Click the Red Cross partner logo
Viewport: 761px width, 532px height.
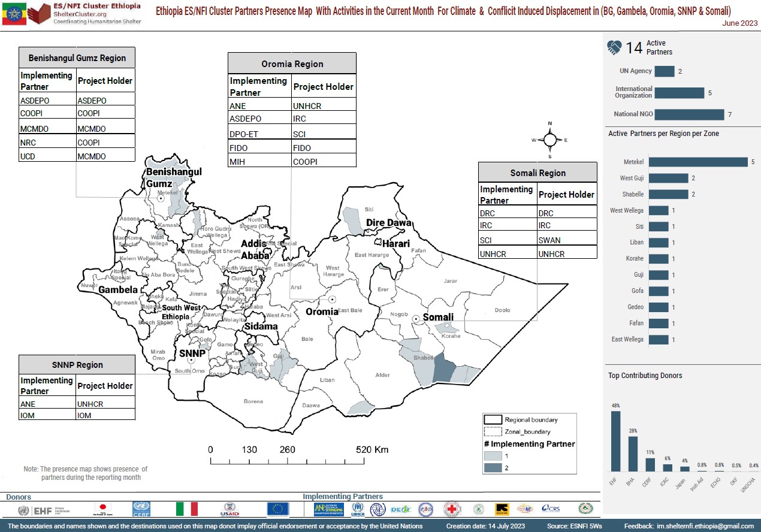tap(452, 509)
